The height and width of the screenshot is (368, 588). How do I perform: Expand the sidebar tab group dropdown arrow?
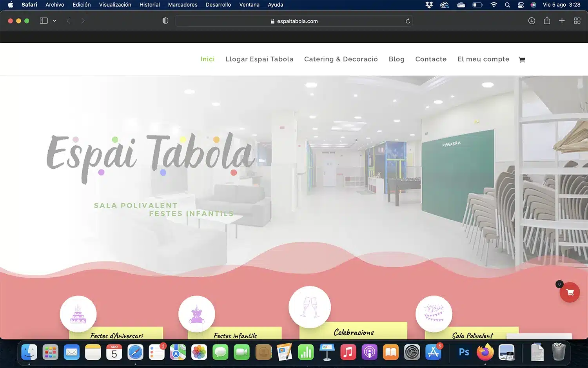54,21
